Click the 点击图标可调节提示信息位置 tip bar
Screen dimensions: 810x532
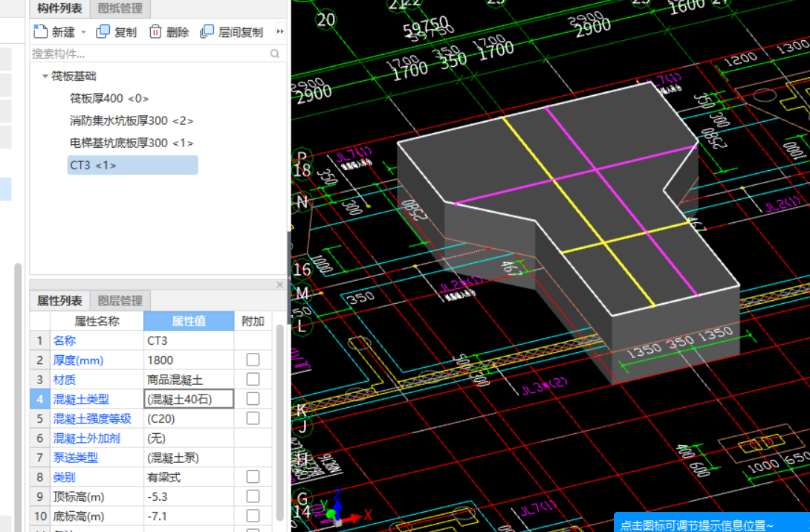click(712, 523)
